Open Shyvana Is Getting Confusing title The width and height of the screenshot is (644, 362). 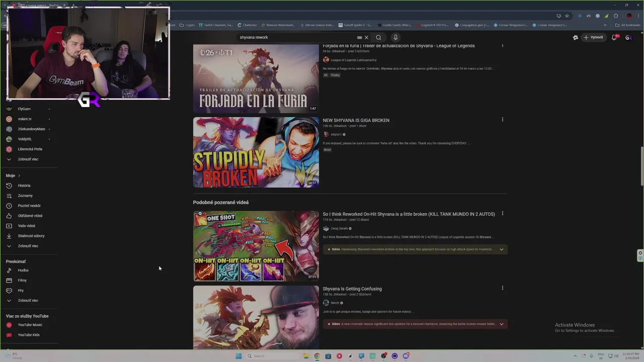click(x=352, y=289)
